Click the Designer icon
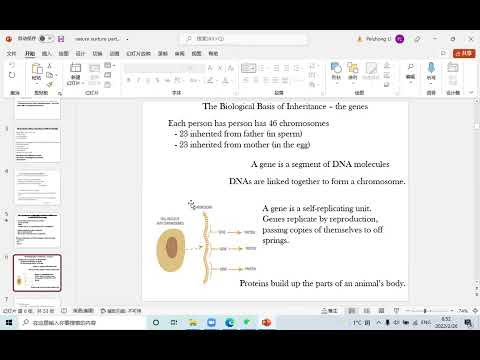 coord(452,68)
